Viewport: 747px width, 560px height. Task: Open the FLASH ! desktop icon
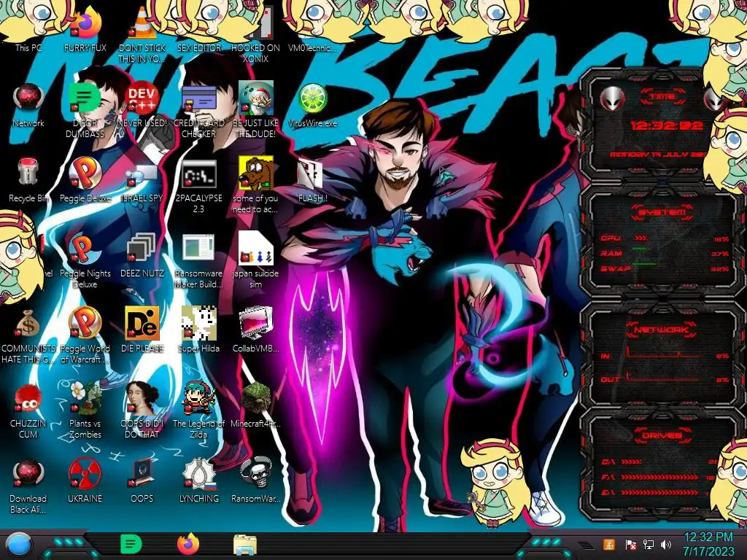(312, 181)
